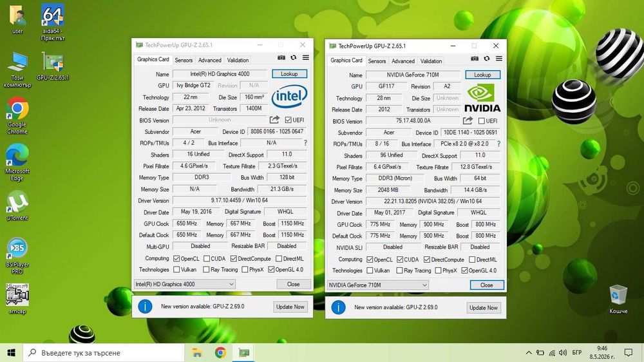
Task: Click the Intel logo in GPU-Z
Action: [290, 97]
